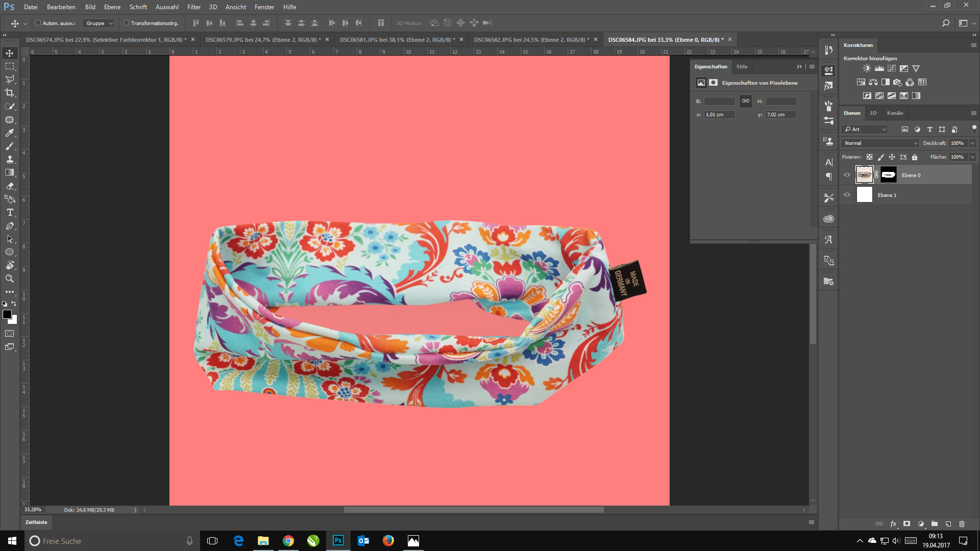Select the Eyedropper tool
The image size is (980, 551).
[x=10, y=133]
